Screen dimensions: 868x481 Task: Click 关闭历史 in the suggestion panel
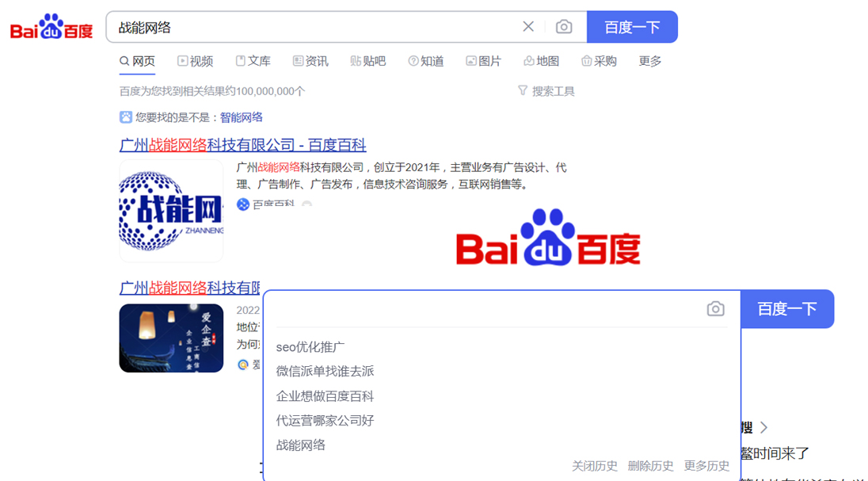[x=595, y=466]
